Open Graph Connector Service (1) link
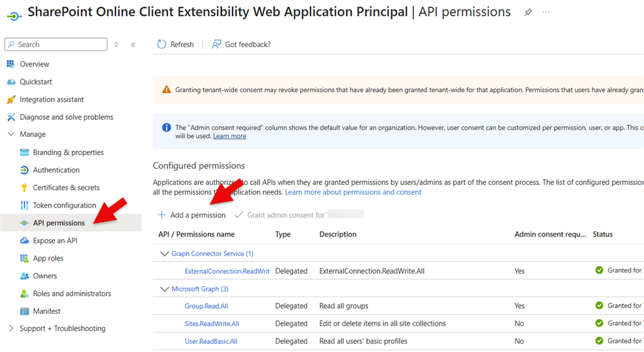This screenshot has height=352, width=644. tap(213, 254)
